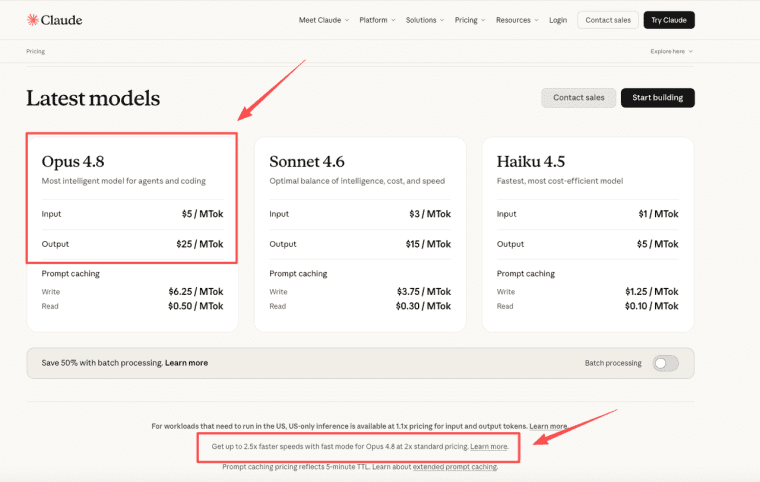Open the Resources menu
Screen dimensions: 760x482
[517, 20]
